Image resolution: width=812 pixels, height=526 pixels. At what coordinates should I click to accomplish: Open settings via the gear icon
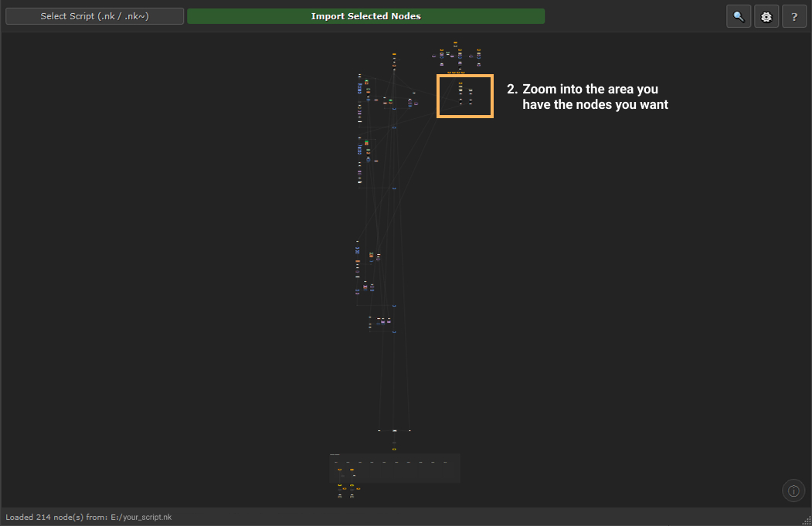click(766, 16)
